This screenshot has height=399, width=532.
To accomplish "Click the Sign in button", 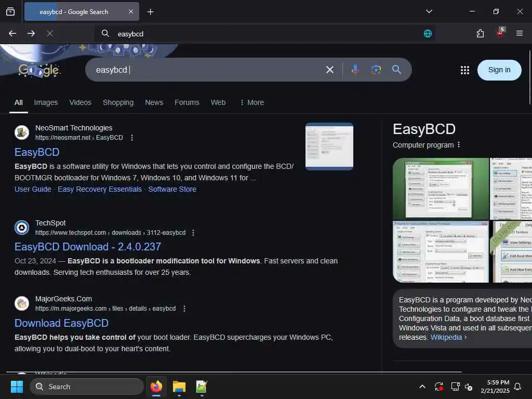I will pyautogui.click(x=499, y=70).
